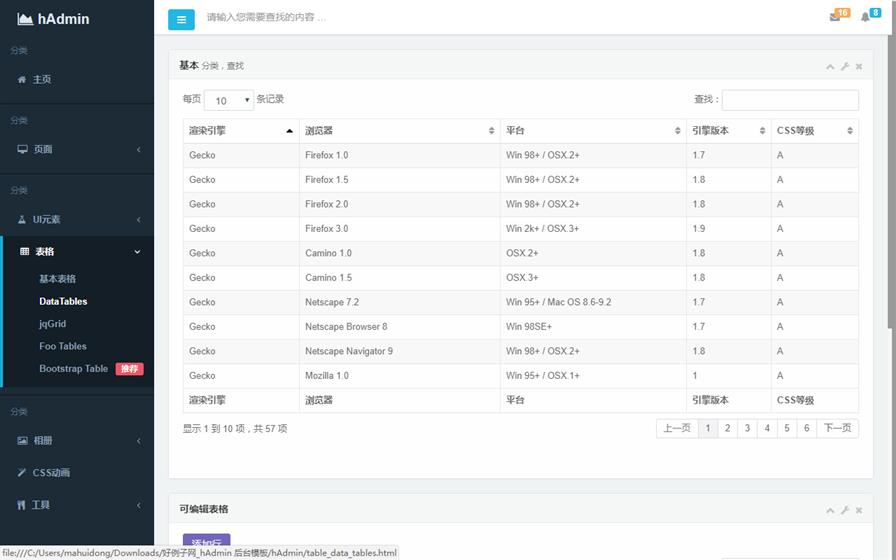Toggle sidebar with hamburger menu button

click(x=181, y=19)
